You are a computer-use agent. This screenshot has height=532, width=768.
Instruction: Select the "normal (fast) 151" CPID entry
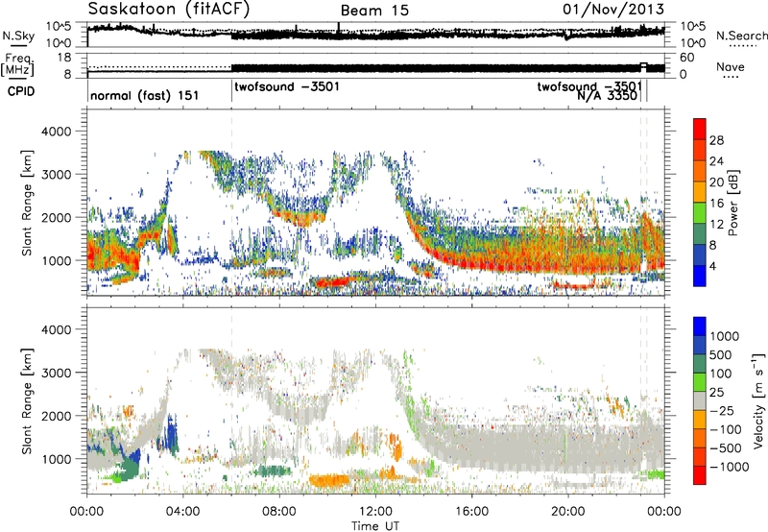click(145, 95)
